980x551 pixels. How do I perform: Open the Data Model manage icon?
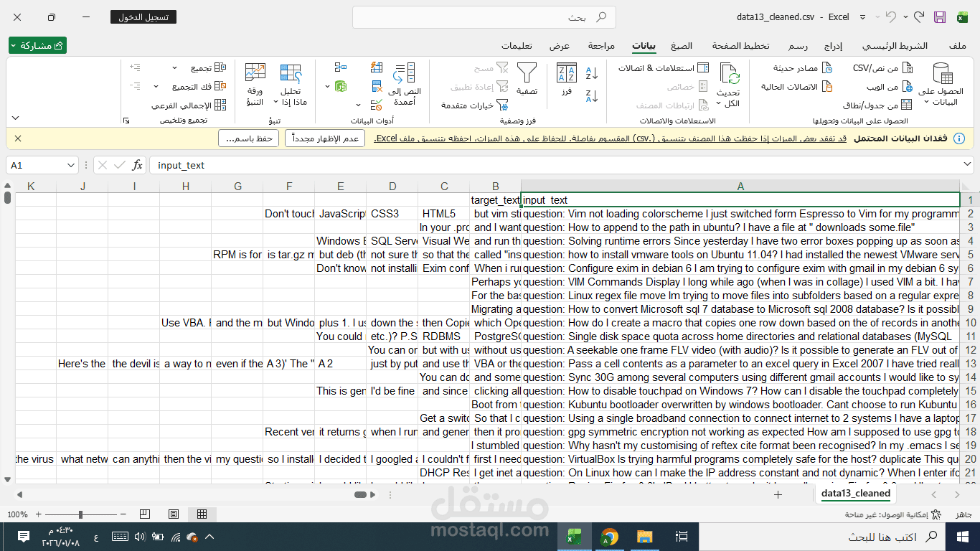pyautogui.click(x=341, y=87)
